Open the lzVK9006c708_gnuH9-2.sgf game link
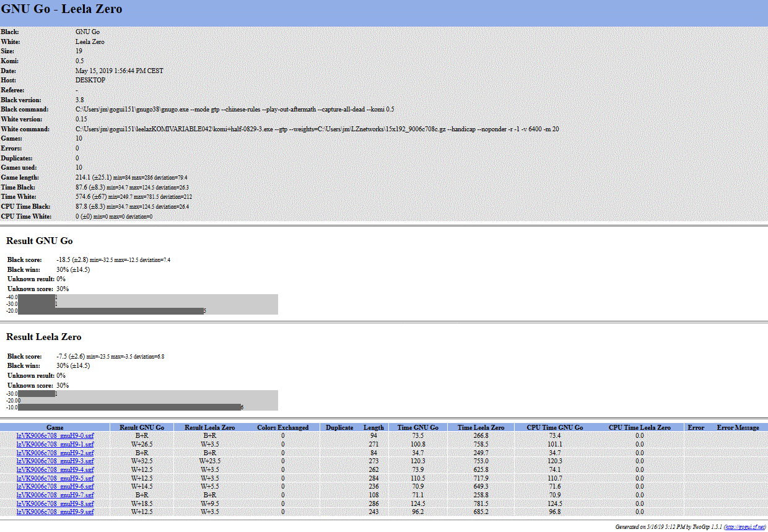Image resolution: width=768 pixels, height=532 pixels. (x=55, y=453)
